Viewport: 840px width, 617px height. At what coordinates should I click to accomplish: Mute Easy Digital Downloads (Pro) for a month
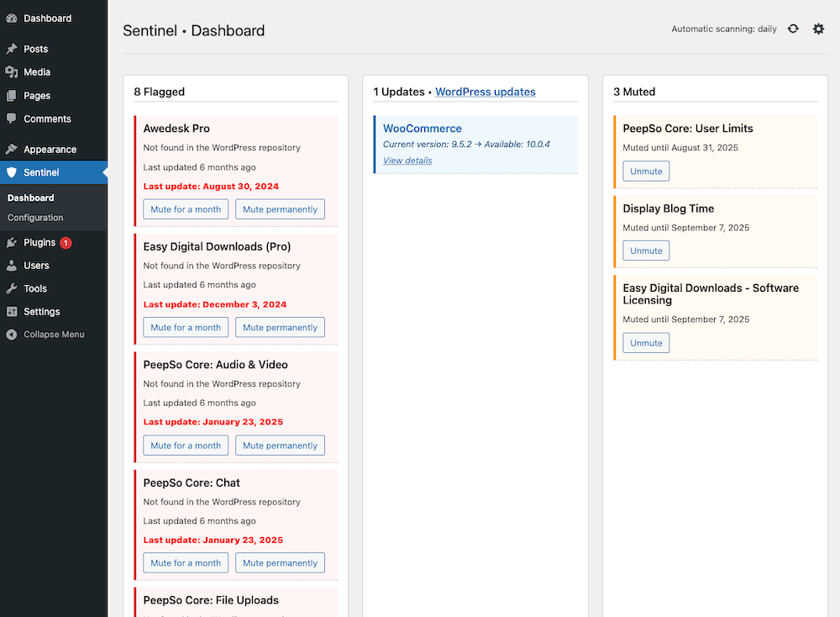(186, 327)
